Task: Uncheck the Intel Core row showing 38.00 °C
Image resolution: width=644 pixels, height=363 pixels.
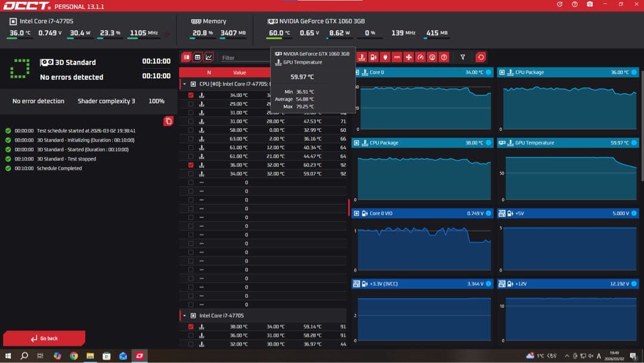Action: 191,327
